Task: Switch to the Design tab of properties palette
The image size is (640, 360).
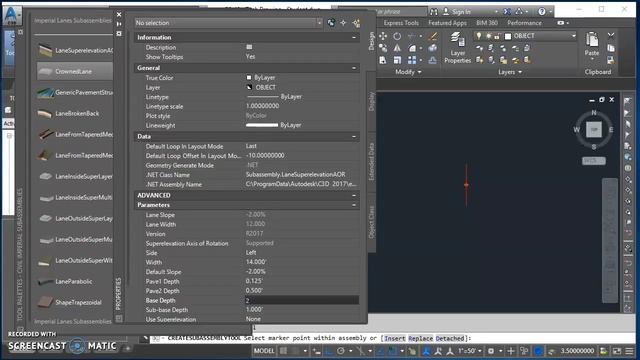Action: (371, 41)
